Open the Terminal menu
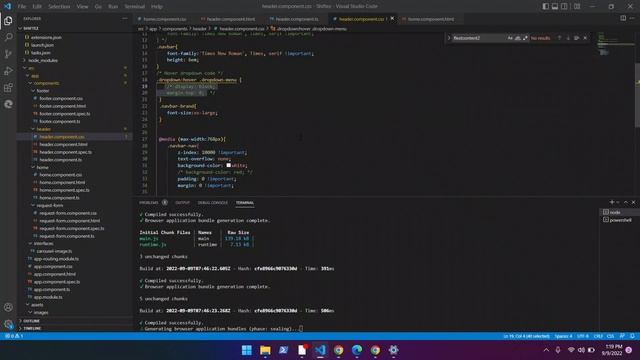 tap(134, 7)
